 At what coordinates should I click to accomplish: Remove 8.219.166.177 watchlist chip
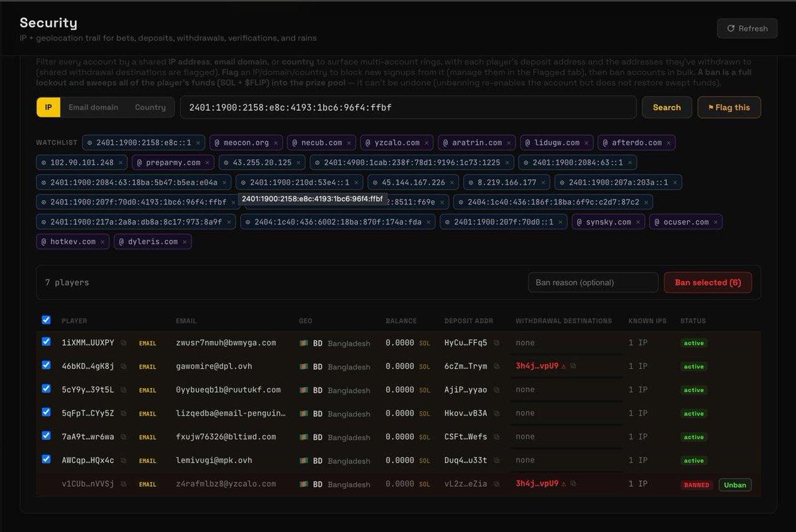pos(543,182)
